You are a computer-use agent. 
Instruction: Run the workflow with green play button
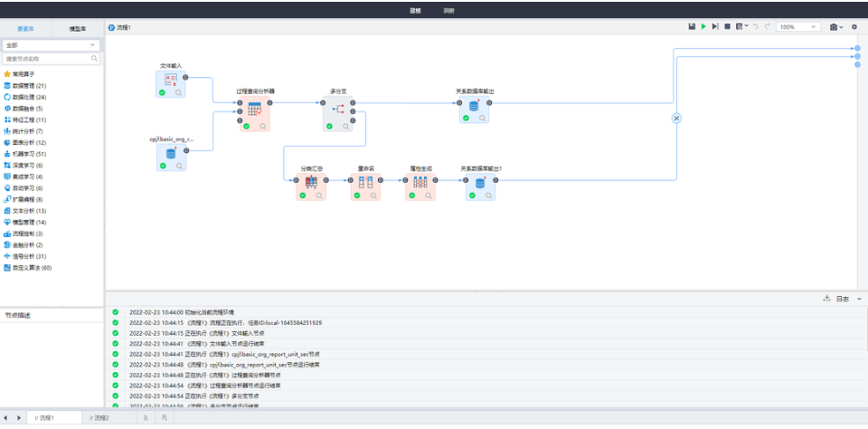click(703, 27)
